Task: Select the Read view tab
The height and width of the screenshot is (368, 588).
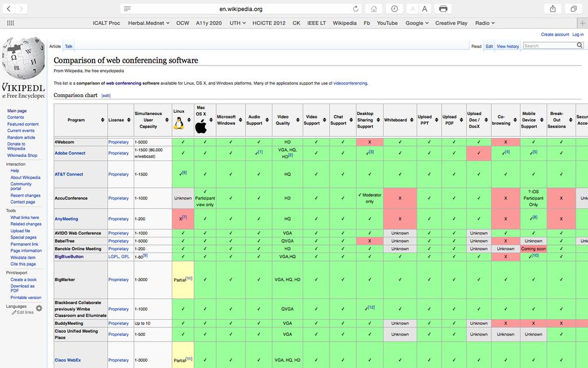Action: tap(476, 46)
